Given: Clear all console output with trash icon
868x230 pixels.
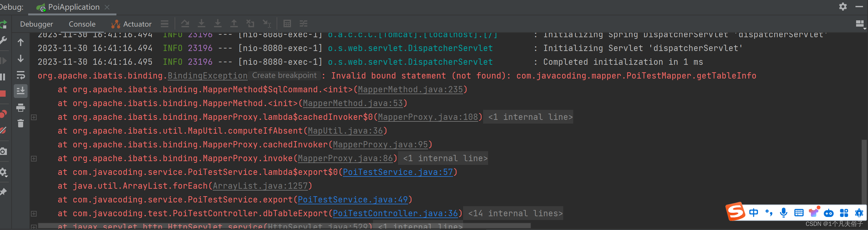Looking at the screenshot, I should click(21, 124).
